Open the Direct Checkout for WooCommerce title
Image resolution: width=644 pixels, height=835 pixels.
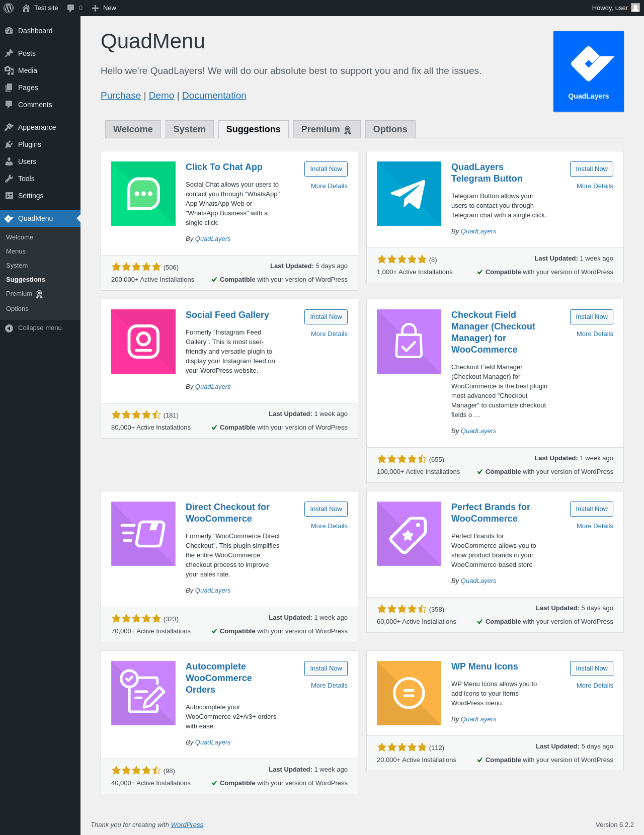pyautogui.click(x=227, y=513)
